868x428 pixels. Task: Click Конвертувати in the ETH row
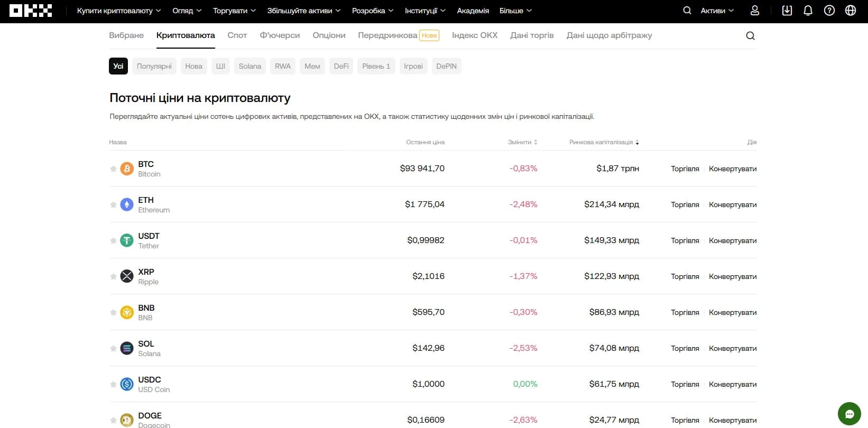pyautogui.click(x=733, y=204)
